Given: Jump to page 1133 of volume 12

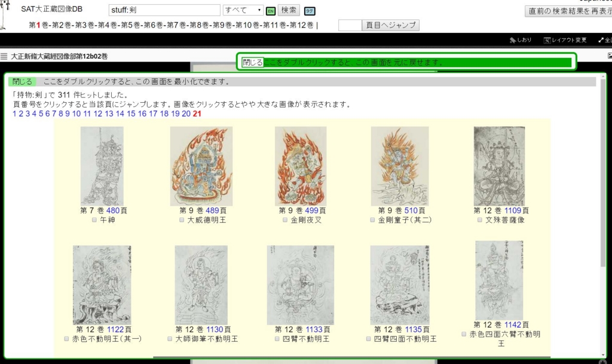Looking at the screenshot, I should 314,330.
